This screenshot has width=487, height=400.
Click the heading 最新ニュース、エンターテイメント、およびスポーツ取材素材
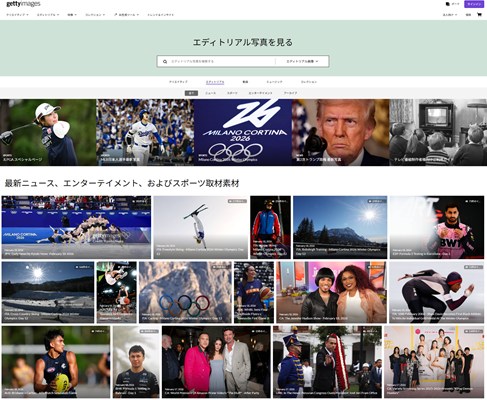(122, 183)
